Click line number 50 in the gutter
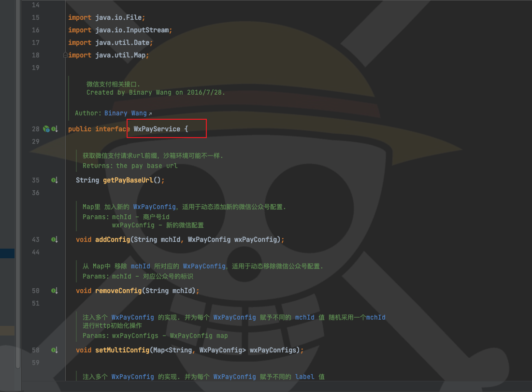The width and height of the screenshot is (532, 392). [x=36, y=291]
